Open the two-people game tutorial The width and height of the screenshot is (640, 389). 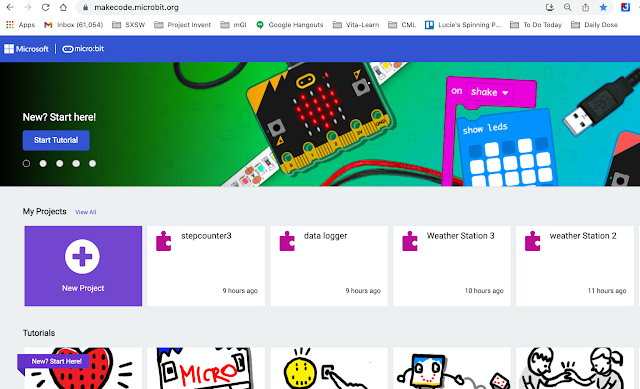(575, 368)
